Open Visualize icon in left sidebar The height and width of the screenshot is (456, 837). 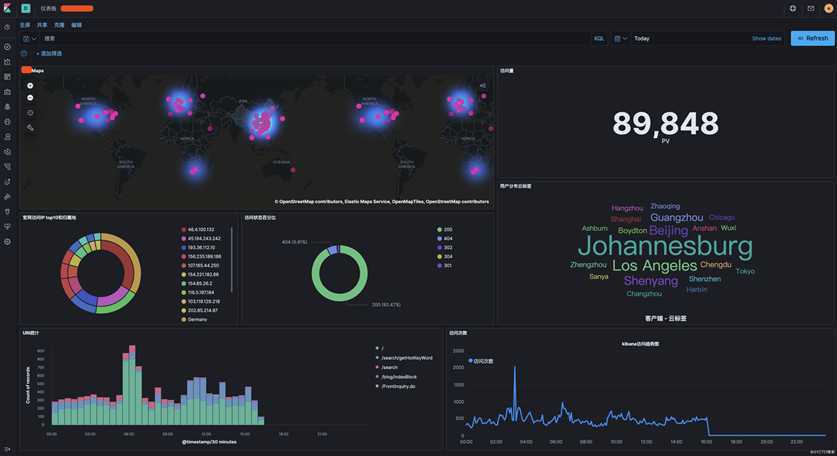(x=7, y=62)
